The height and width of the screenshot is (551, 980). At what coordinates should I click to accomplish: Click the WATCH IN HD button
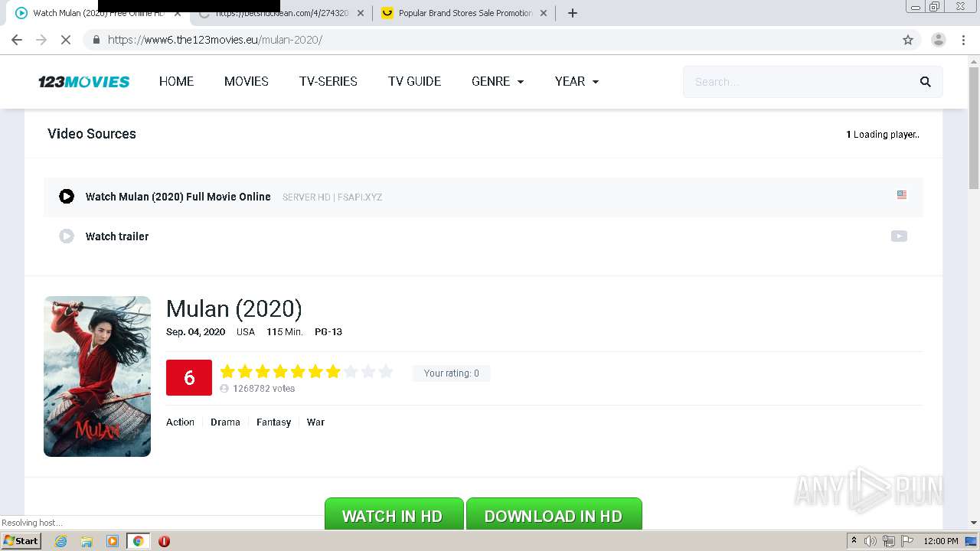click(394, 514)
